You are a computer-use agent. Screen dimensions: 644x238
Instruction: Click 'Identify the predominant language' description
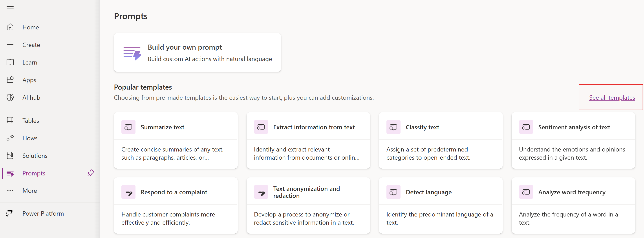coord(439,218)
